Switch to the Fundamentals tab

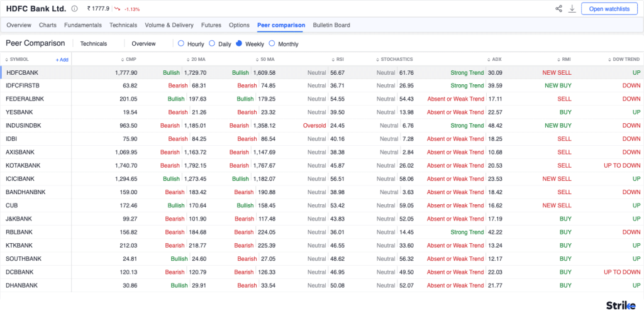tap(82, 25)
